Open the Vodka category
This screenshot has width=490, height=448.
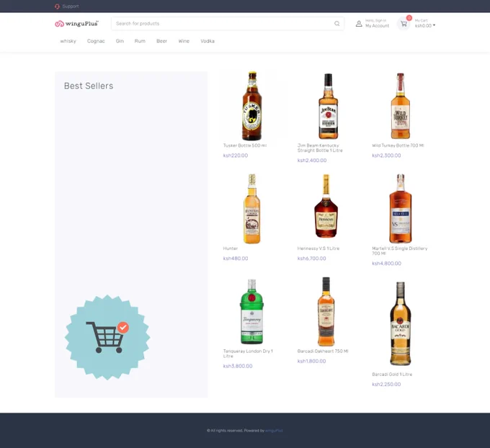[208, 41]
